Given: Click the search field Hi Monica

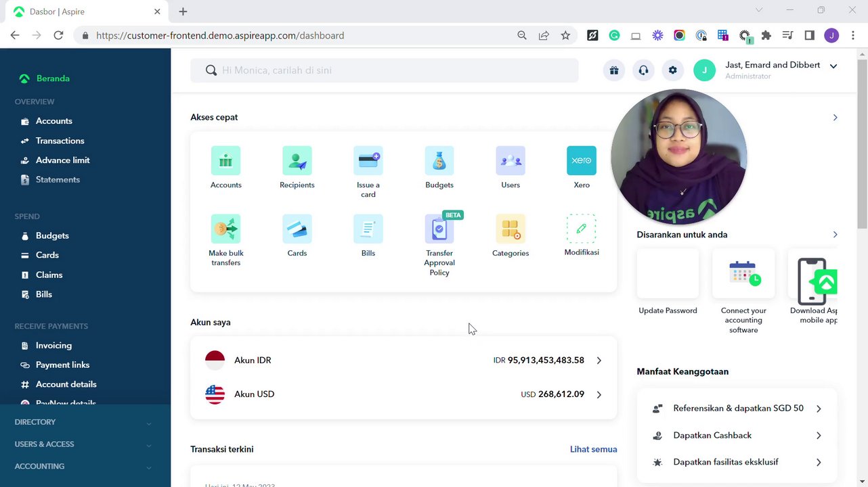Looking at the screenshot, I should [385, 70].
